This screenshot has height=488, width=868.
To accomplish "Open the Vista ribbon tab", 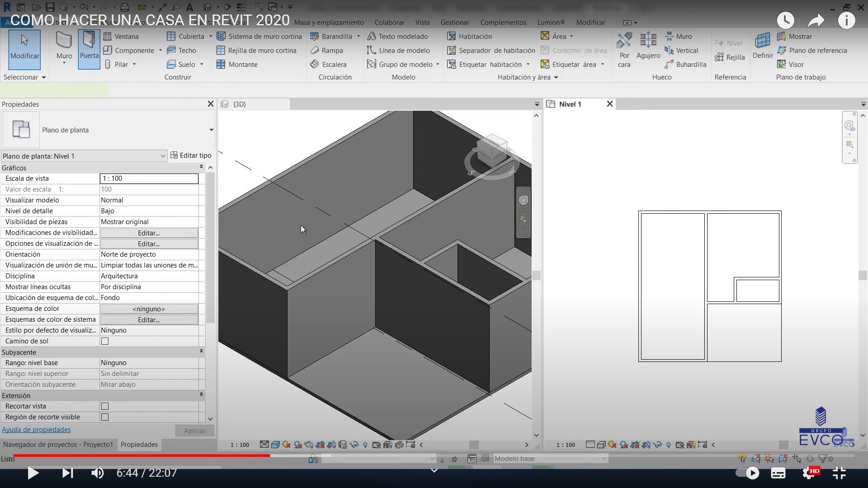I will point(422,23).
